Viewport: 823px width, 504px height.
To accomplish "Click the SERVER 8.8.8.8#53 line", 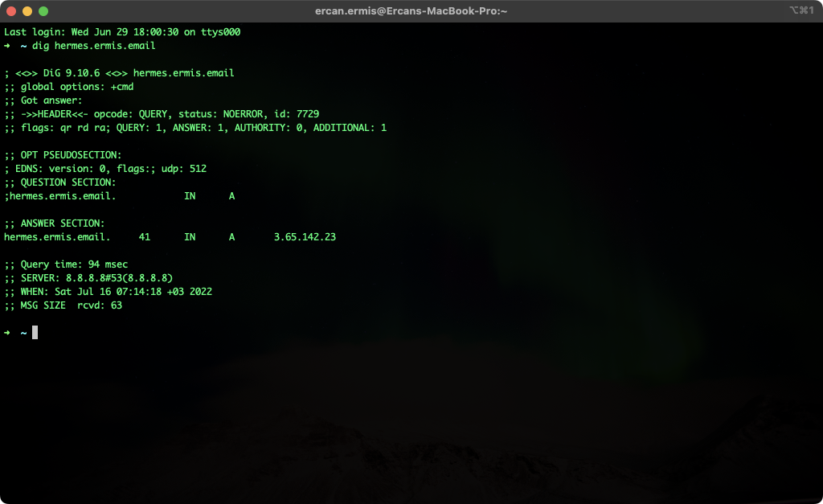I will (x=88, y=278).
